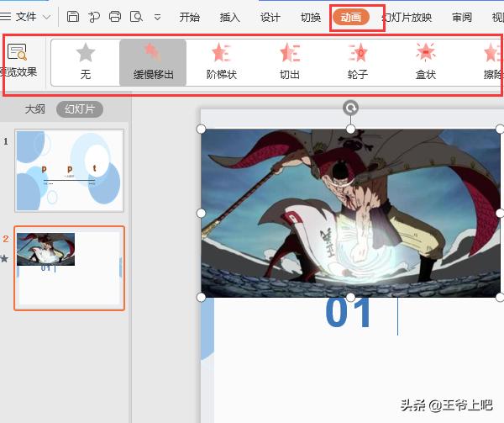Click the rotate handle above the image
This screenshot has height=423, width=504.
tap(351, 108)
